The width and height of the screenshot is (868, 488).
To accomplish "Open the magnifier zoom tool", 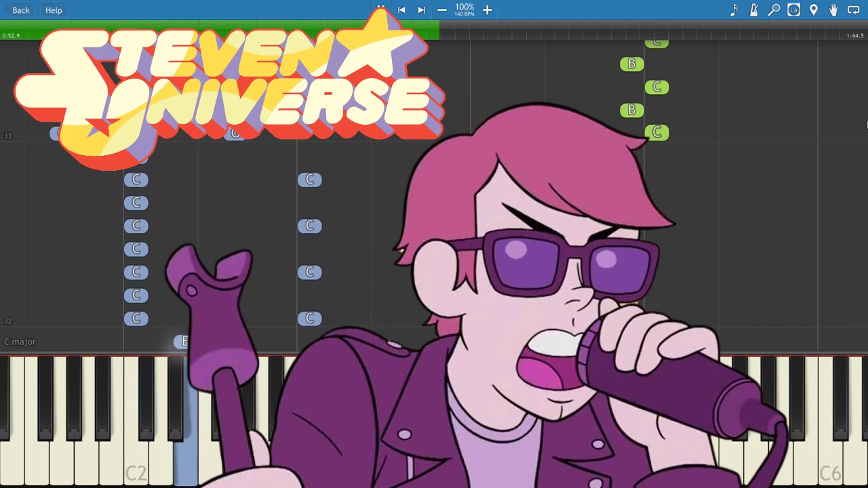I will coord(774,10).
